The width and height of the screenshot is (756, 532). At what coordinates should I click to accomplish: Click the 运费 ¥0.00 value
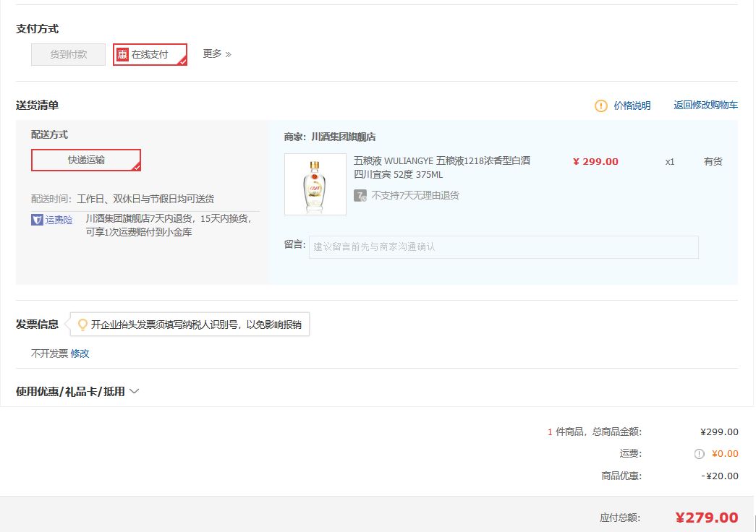[725, 453]
